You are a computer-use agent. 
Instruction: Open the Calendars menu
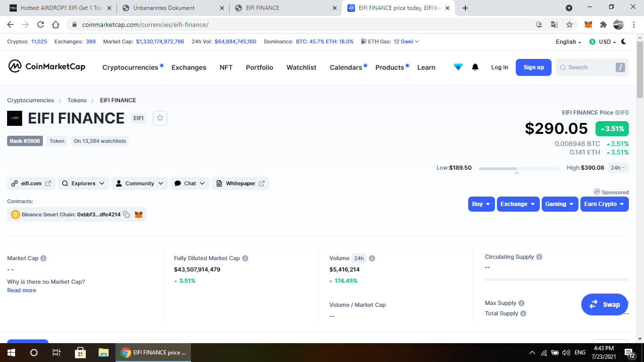tap(346, 67)
